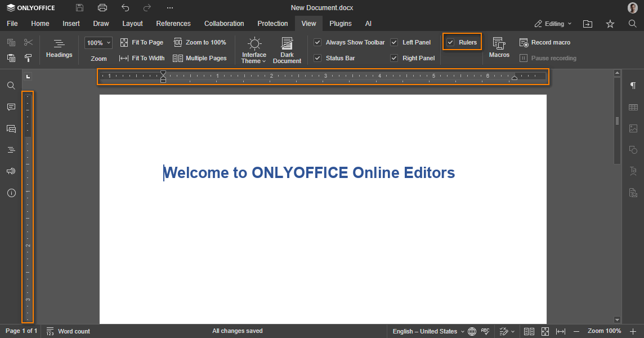The image size is (644, 338).
Task: Open Mail Merge settings in right sidebar
Action: pos(633,193)
